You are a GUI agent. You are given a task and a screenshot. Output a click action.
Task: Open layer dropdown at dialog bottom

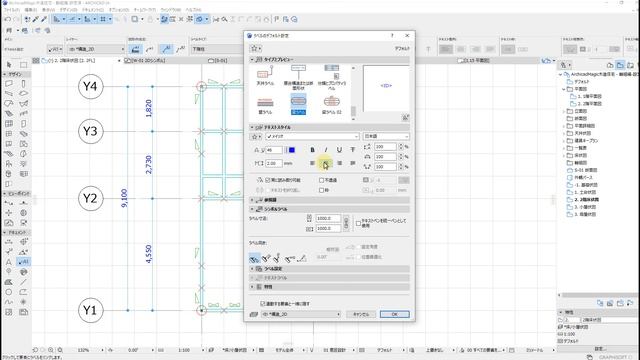click(x=301, y=314)
